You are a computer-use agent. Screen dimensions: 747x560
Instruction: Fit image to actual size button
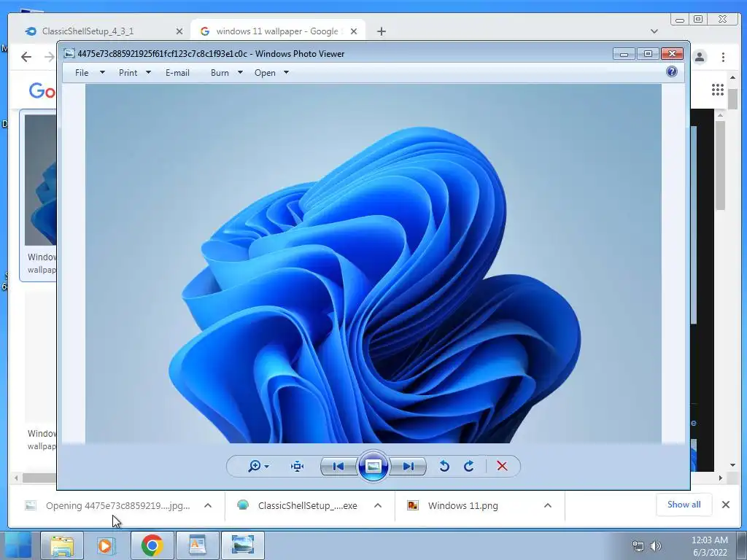298,466
